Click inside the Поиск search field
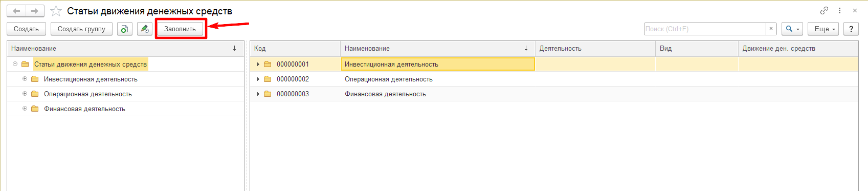 coord(705,29)
